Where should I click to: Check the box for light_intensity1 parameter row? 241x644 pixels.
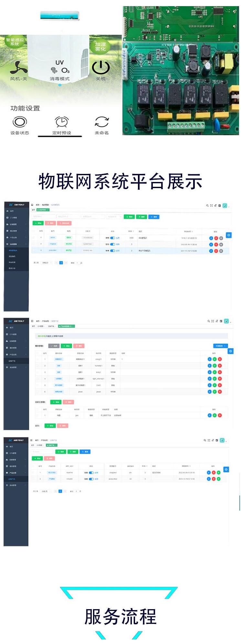click(x=37, y=378)
